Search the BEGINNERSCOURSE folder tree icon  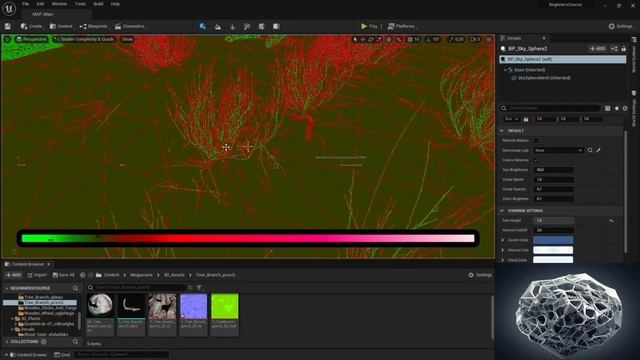pos(76,288)
